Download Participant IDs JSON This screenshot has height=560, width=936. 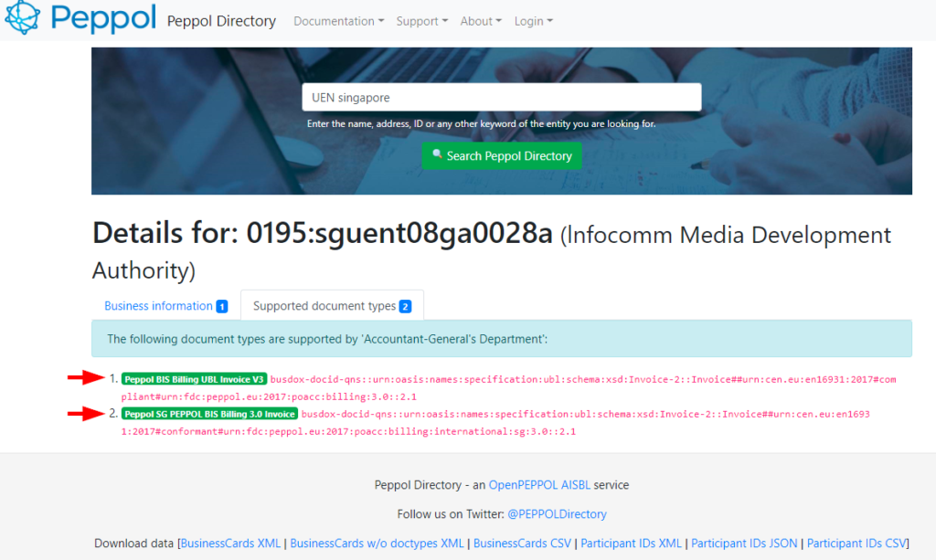[x=744, y=544]
